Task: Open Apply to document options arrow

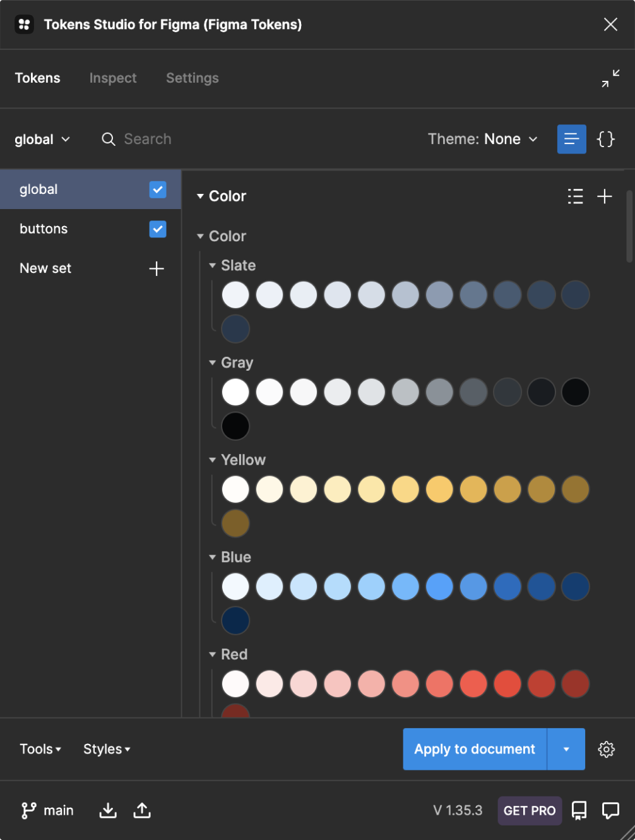Action: tap(566, 749)
